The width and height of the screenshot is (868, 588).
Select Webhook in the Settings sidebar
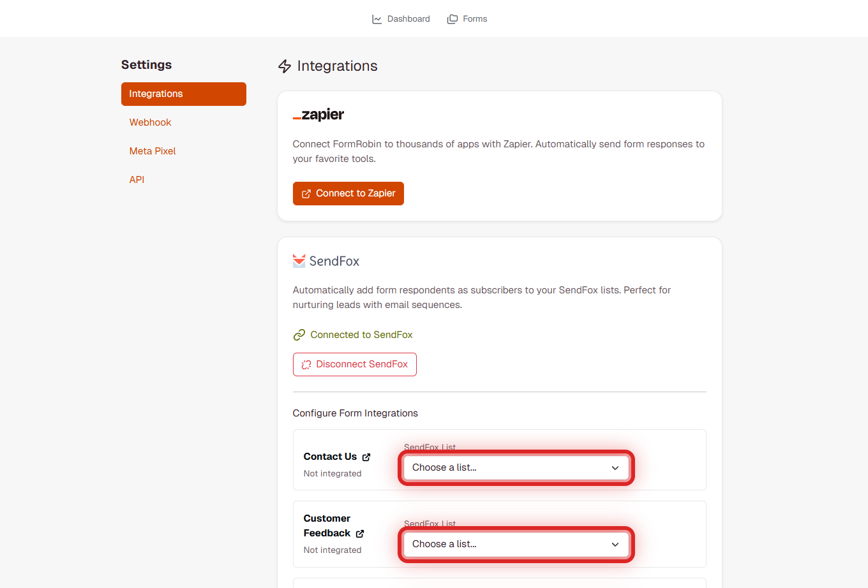point(150,122)
